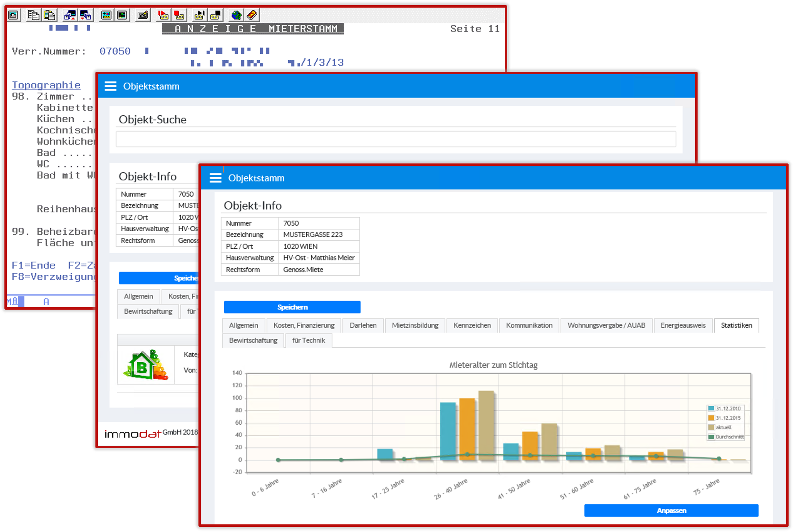
Task: Click the 'Mieteralter zum Stichtag' chart title
Action: [x=493, y=365]
